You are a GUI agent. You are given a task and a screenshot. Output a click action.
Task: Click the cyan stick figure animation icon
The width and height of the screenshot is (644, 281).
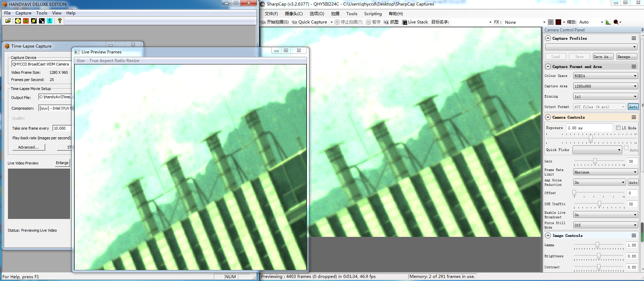pyautogui.click(x=50, y=21)
